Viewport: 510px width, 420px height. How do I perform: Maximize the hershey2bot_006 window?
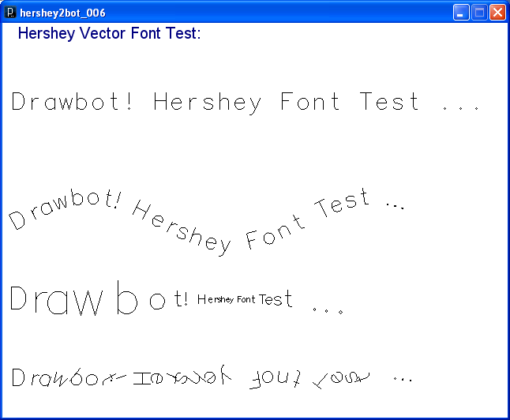point(479,13)
